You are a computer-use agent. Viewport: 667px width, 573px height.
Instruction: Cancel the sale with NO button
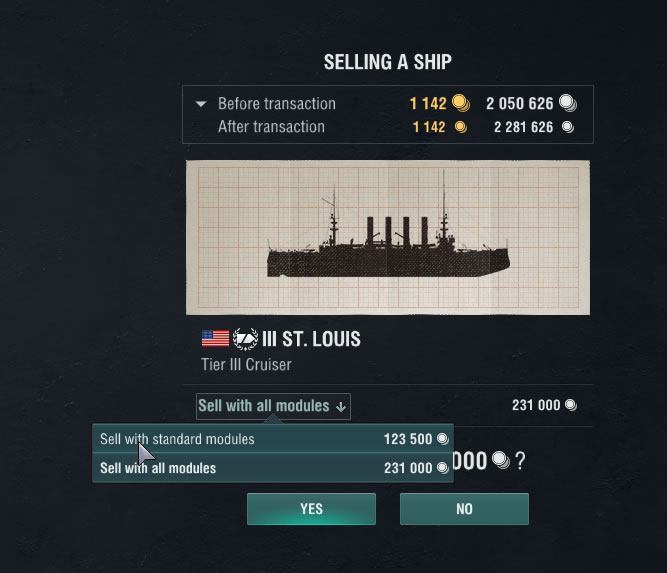pos(464,509)
